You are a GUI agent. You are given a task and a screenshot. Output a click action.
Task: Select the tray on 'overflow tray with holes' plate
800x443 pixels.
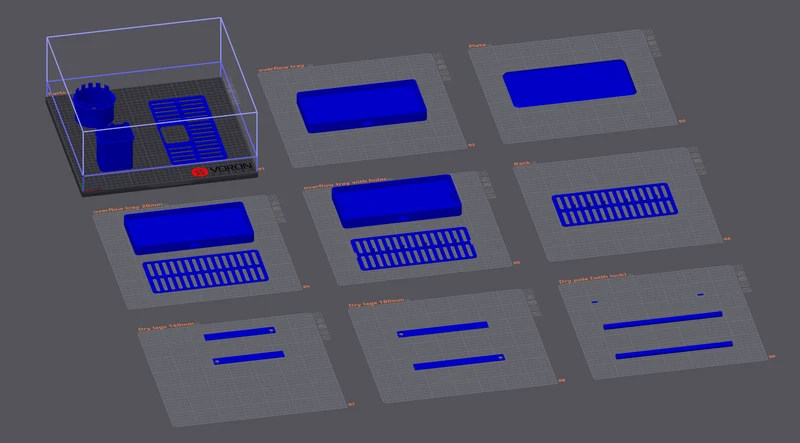396,201
